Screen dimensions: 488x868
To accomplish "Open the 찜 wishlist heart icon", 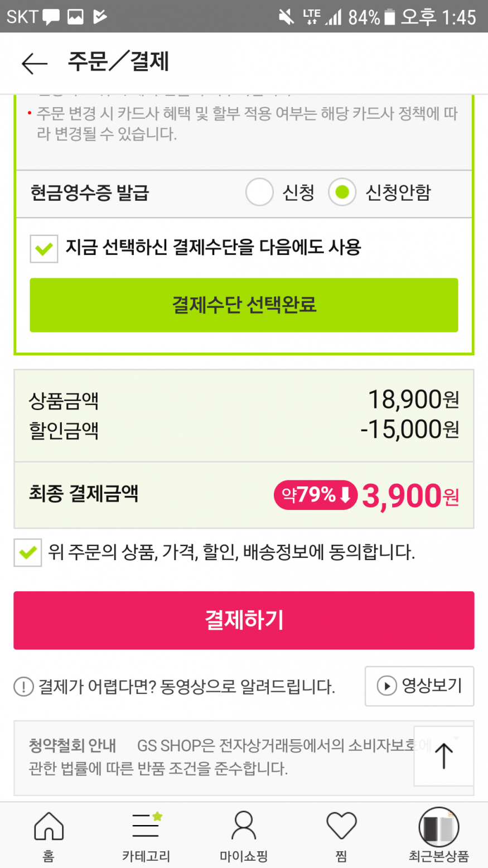I will tap(341, 826).
